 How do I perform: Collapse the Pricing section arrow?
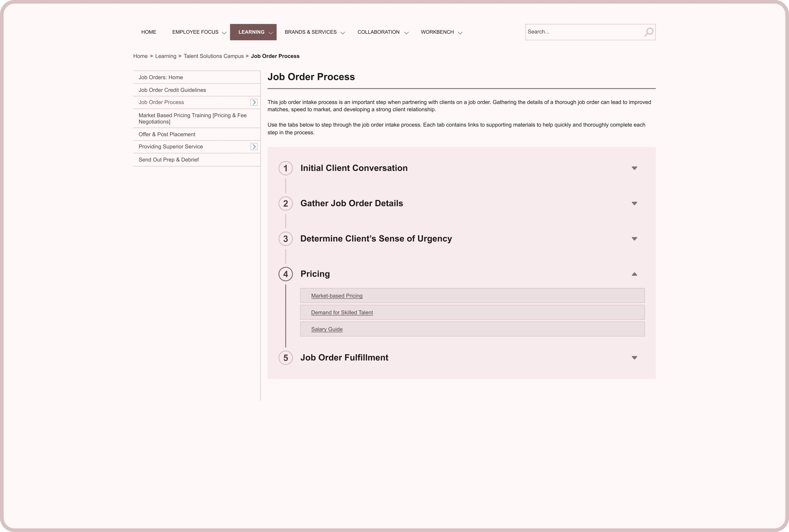click(634, 274)
